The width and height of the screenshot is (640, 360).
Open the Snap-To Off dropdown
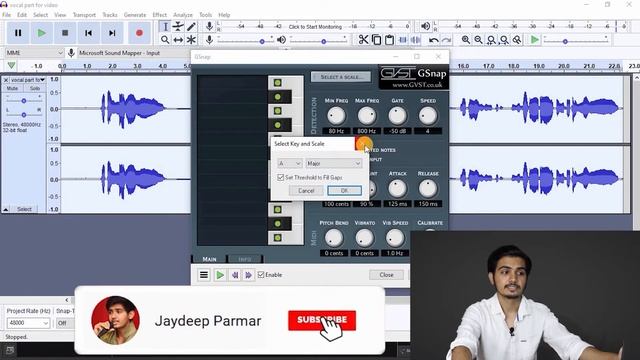click(x=65, y=323)
